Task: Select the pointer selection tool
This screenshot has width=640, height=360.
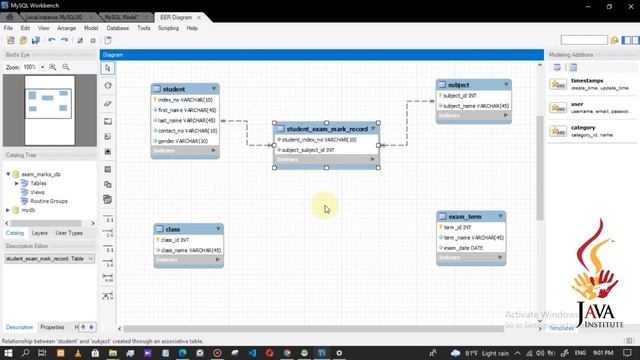Action: (108, 68)
